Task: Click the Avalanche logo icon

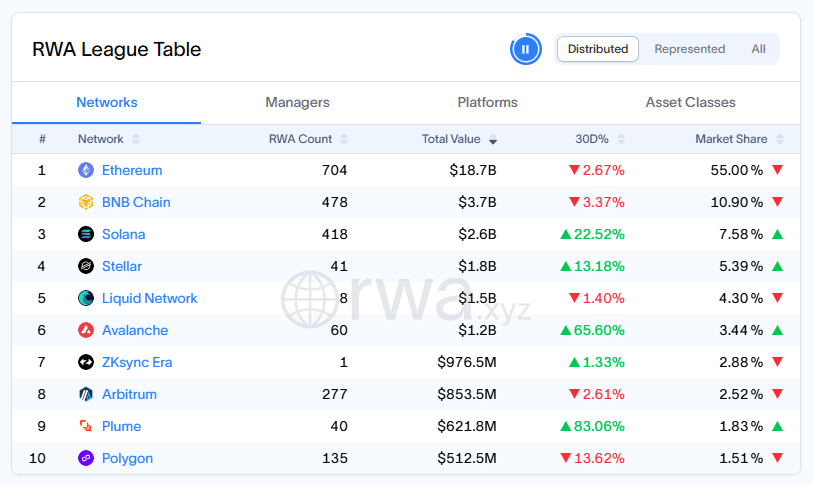Action: (x=86, y=330)
